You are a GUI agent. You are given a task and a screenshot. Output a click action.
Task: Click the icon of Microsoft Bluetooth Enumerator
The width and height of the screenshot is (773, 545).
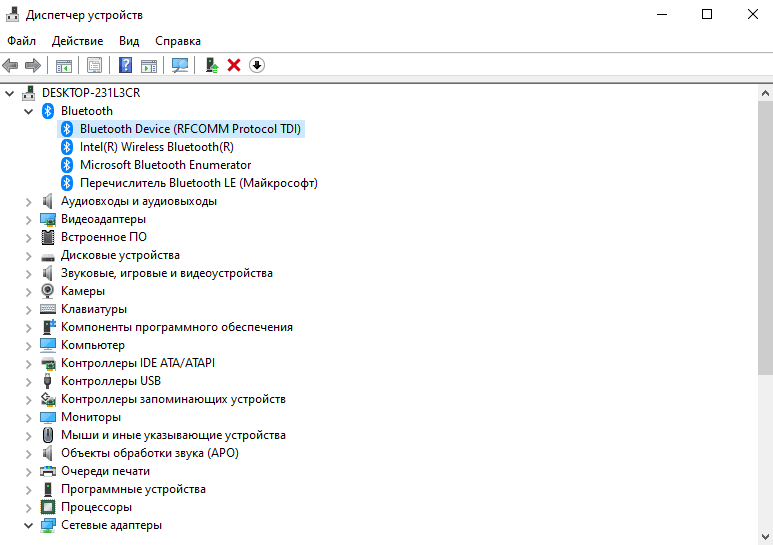pyautogui.click(x=67, y=165)
